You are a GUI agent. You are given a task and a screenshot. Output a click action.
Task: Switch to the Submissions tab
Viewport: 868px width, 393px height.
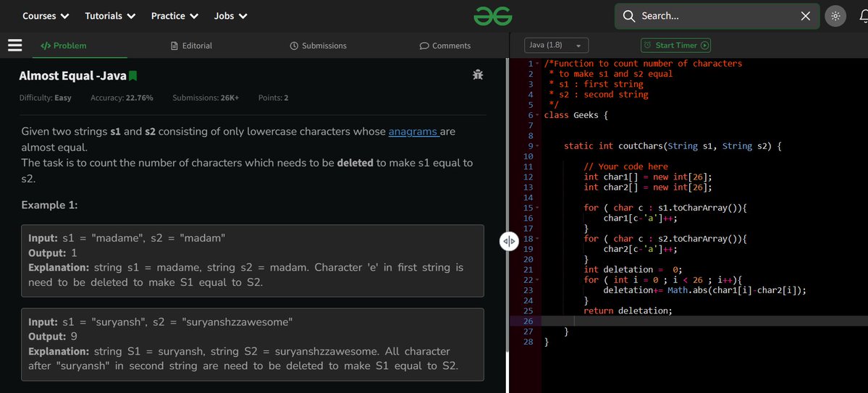click(319, 46)
